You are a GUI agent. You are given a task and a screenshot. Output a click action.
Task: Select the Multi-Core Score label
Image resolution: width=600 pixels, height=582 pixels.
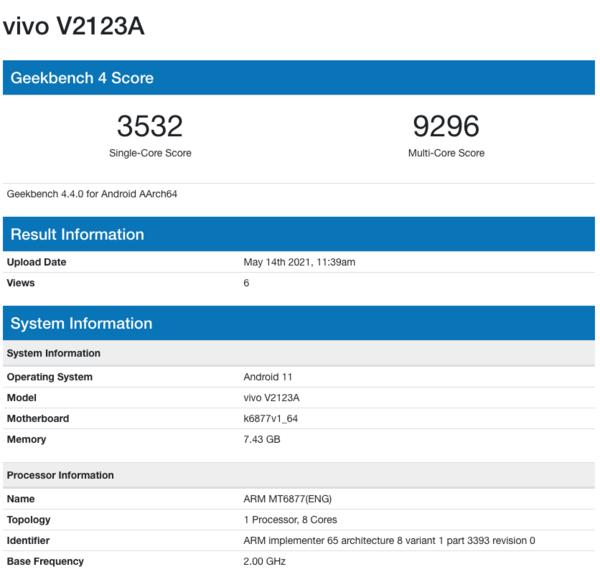tap(446, 153)
